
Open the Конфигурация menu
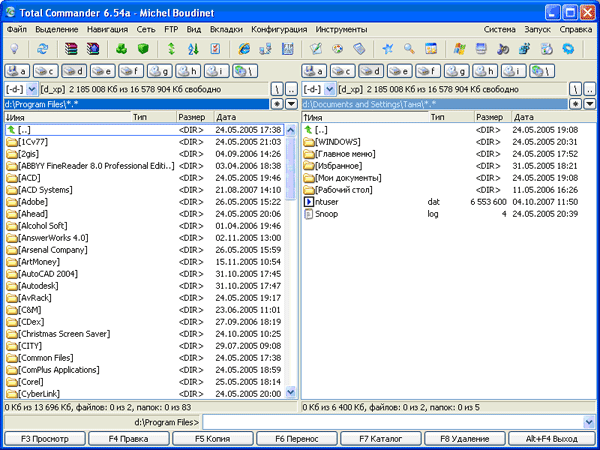(x=279, y=30)
